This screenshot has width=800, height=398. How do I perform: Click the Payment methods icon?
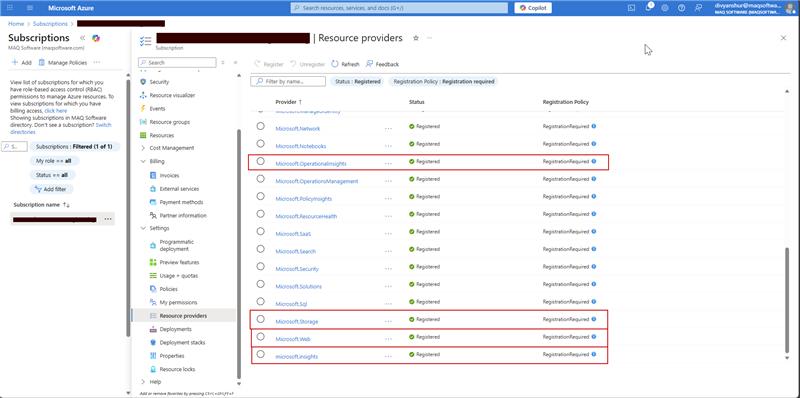point(153,202)
